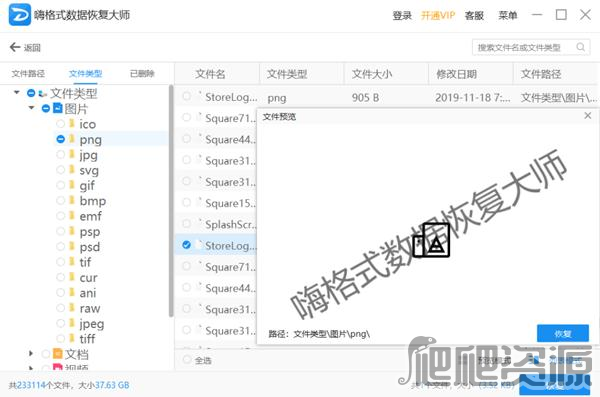Click the 文件路径 column header

coord(541,74)
